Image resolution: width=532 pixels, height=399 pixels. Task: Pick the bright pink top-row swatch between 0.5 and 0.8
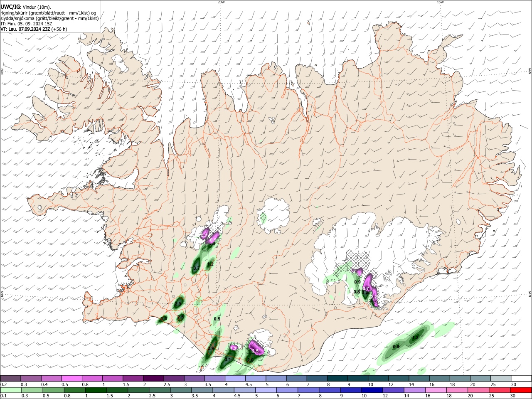click(71, 378)
